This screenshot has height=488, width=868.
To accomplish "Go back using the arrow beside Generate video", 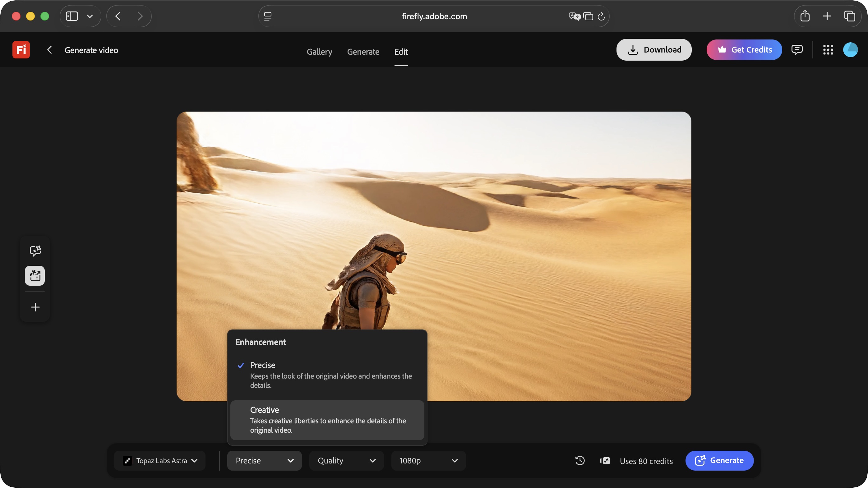I will [49, 50].
